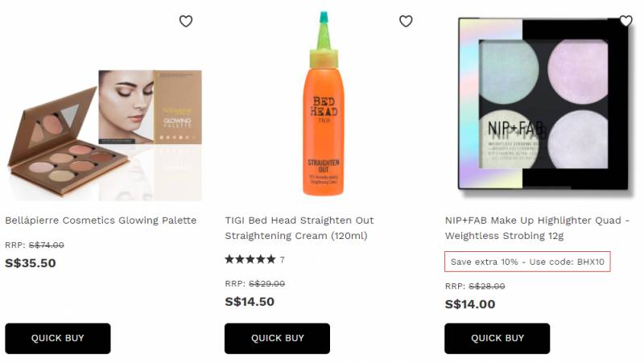Open the 7 reviews count for TIGI
Image resolution: width=644 pixels, height=363 pixels.
click(282, 260)
